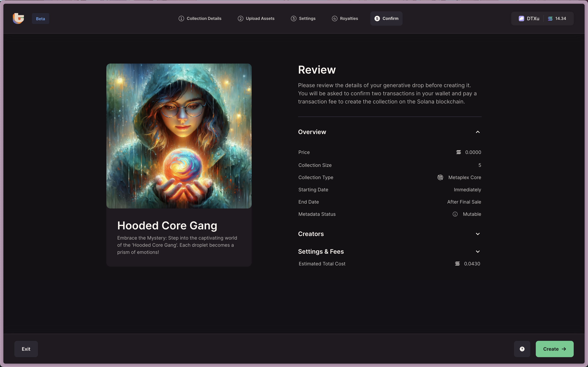Click the Metadata Status info icon
This screenshot has height=367, width=588.
tap(455, 214)
